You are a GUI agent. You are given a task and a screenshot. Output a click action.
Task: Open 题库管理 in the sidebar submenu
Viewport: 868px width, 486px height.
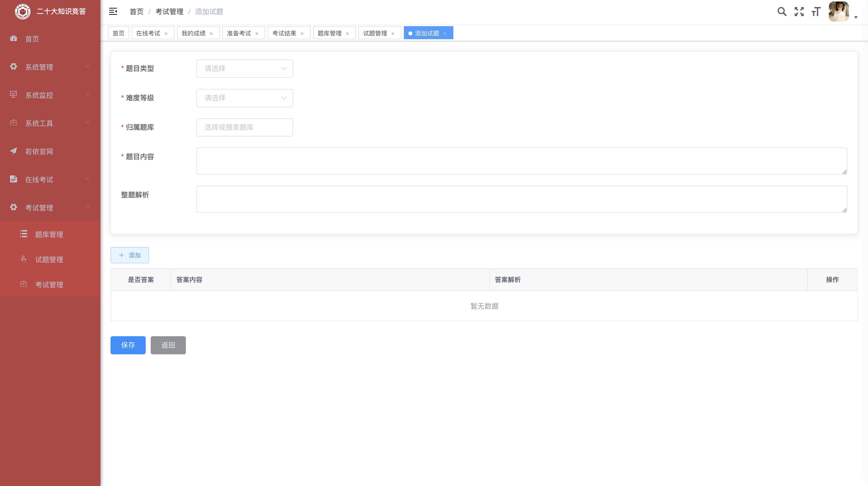pyautogui.click(x=49, y=234)
